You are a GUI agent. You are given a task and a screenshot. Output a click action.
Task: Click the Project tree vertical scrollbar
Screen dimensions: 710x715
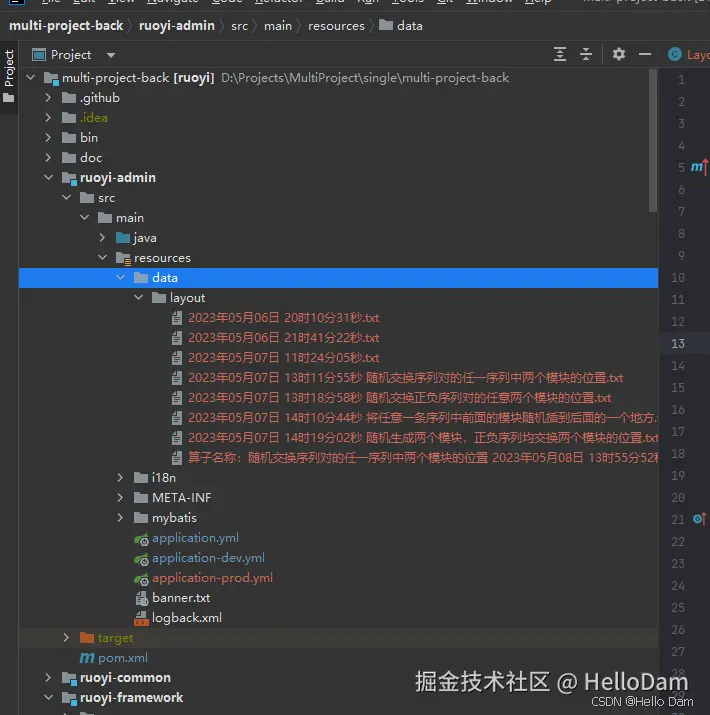pyautogui.click(x=653, y=140)
